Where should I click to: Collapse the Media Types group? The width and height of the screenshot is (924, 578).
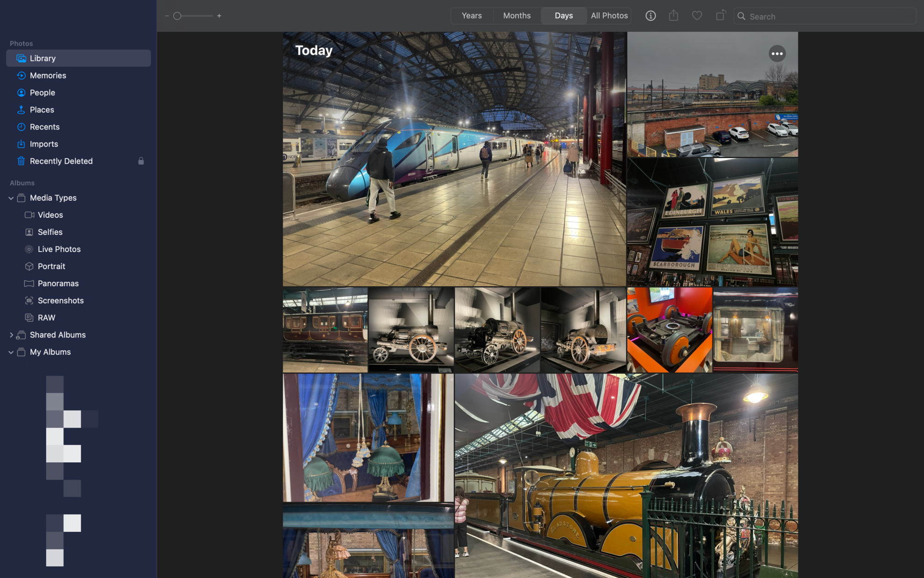[11, 198]
